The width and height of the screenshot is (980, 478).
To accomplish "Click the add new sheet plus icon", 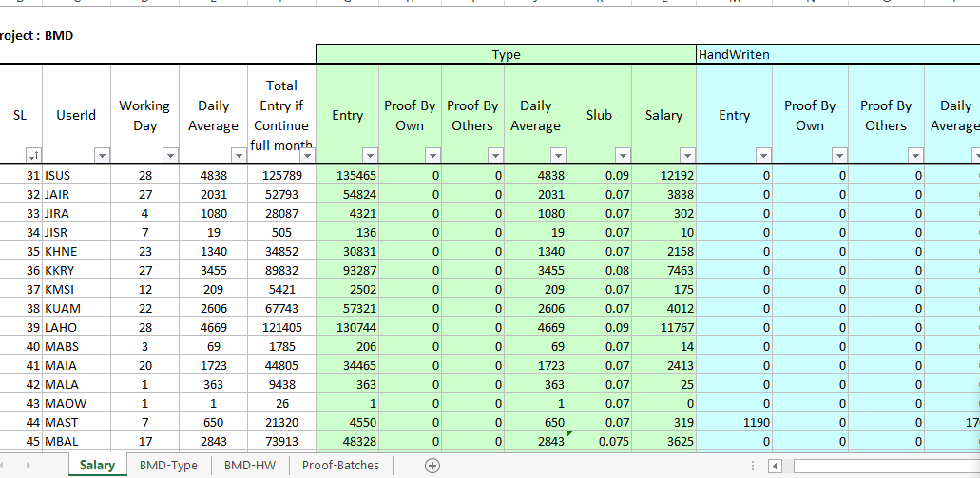I will pos(432,466).
